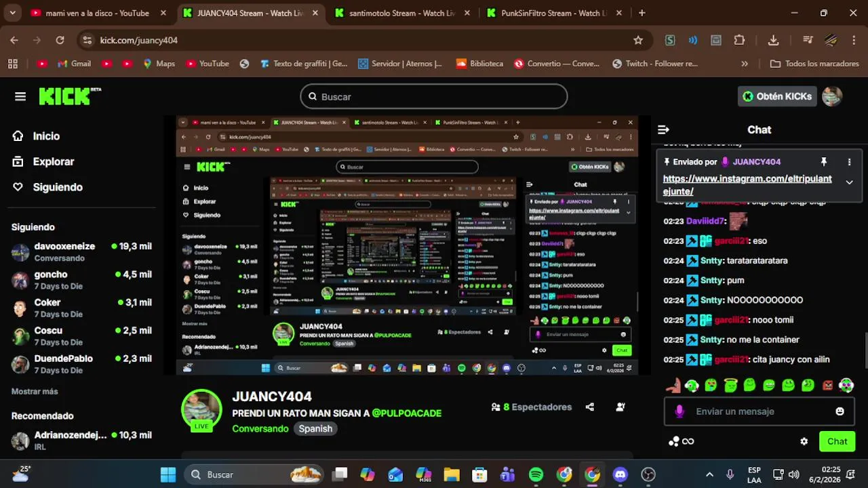Click the Enviar un mensaje input

759,411
